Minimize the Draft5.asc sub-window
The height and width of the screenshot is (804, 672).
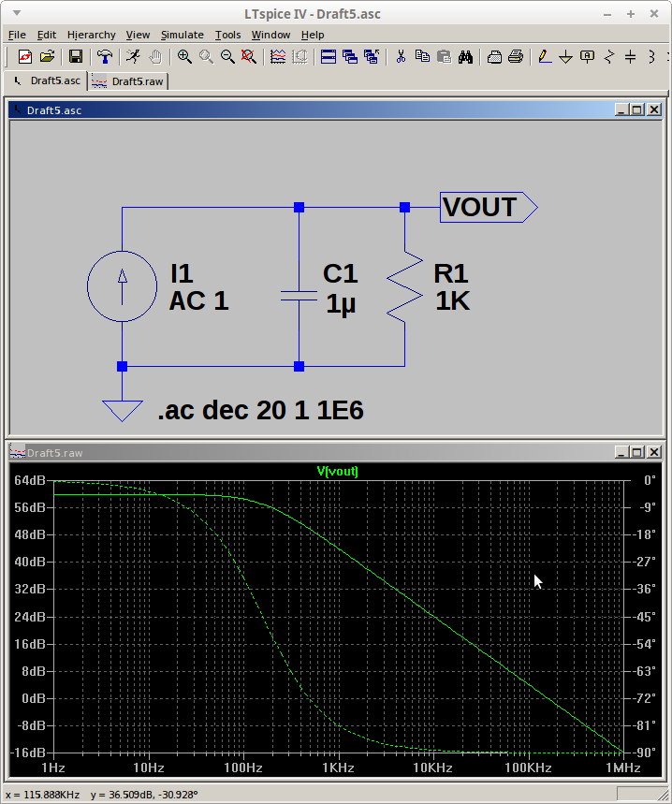pyautogui.click(x=621, y=110)
